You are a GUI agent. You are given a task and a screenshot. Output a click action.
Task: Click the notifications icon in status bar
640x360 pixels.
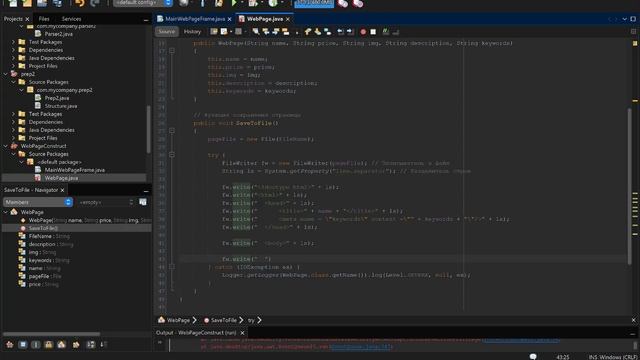point(533,357)
